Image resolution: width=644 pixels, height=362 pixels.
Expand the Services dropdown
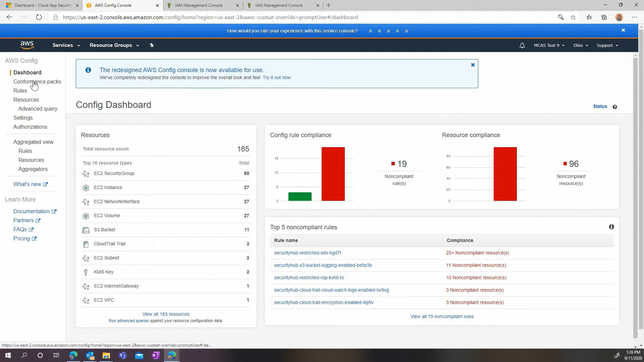66,45
